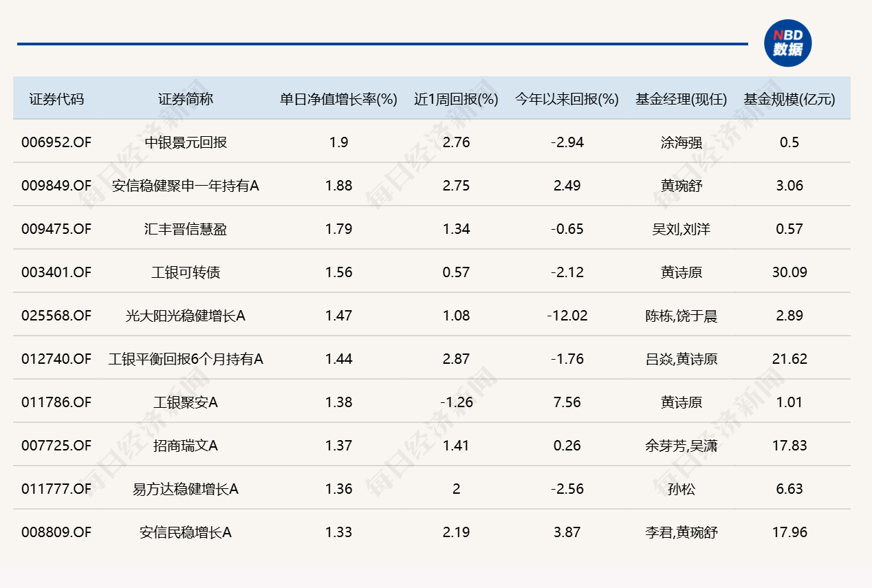This screenshot has height=588, width=872.
Task: Select daily growth value 1.33
Action: tap(338, 532)
